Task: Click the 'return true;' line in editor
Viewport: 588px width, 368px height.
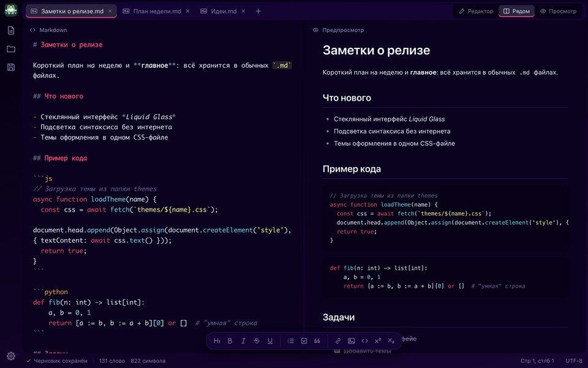Action: [x=63, y=250]
